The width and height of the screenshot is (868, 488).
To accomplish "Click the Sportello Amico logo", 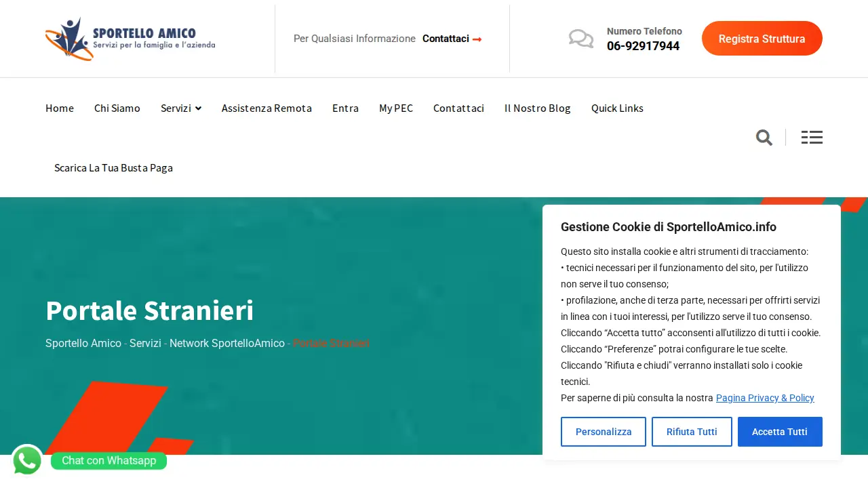I will pos(130,39).
